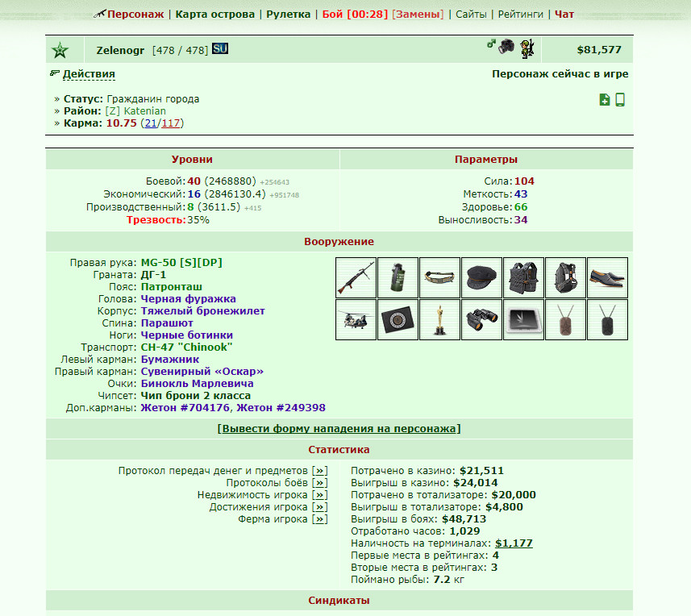The width and height of the screenshot is (691, 616).
Task: Click the brown dog tag icon
Action: point(565,319)
